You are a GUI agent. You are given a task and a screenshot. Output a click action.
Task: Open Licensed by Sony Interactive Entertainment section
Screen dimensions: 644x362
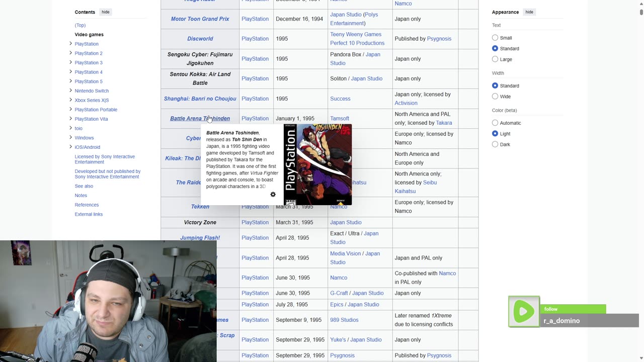click(x=105, y=159)
